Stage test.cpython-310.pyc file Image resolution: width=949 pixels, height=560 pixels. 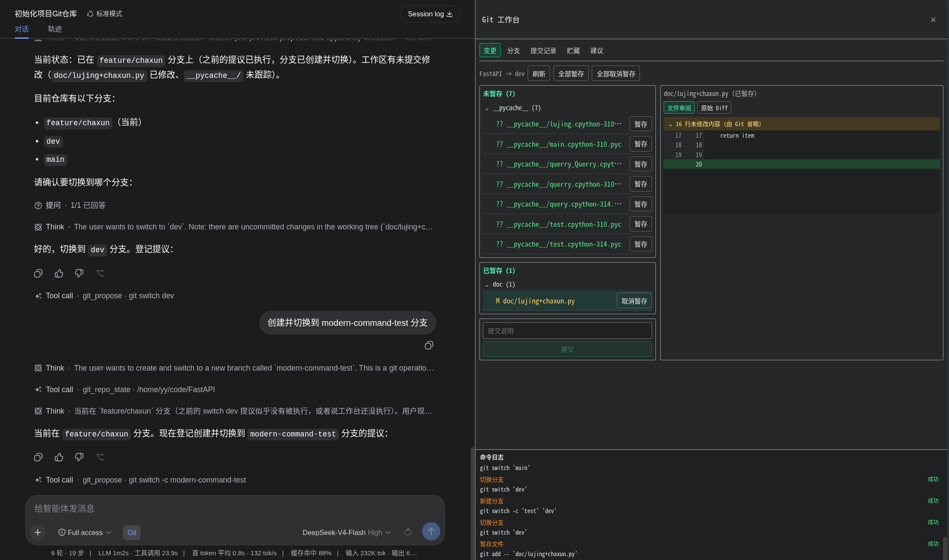pyautogui.click(x=640, y=224)
